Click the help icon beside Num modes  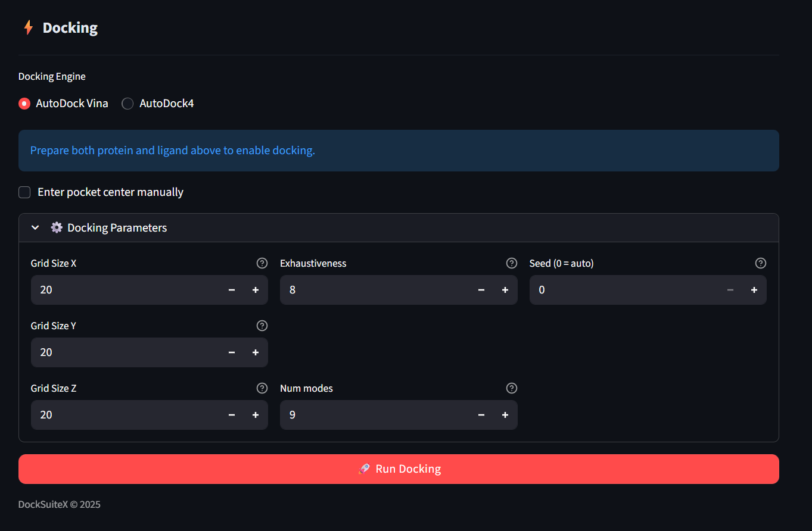point(511,388)
